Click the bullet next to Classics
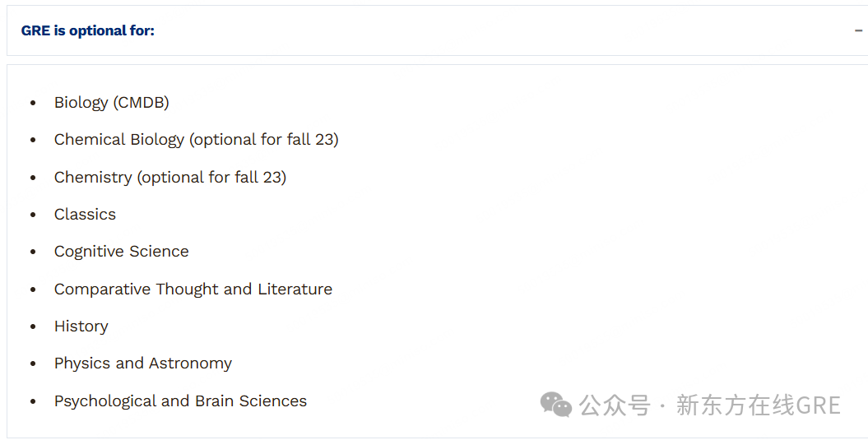The width and height of the screenshot is (868, 440). pos(33,215)
